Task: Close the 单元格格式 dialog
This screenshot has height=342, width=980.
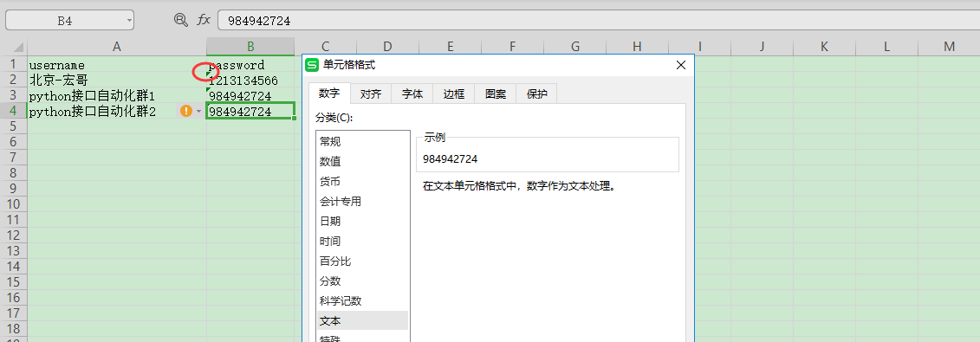Action: point(681,65)
